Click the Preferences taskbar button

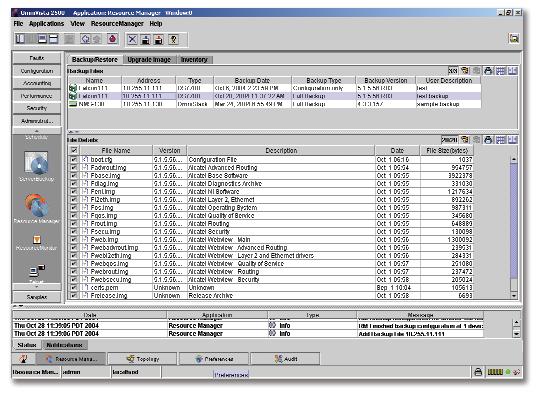pyautogui.click(x=214, y=359)
